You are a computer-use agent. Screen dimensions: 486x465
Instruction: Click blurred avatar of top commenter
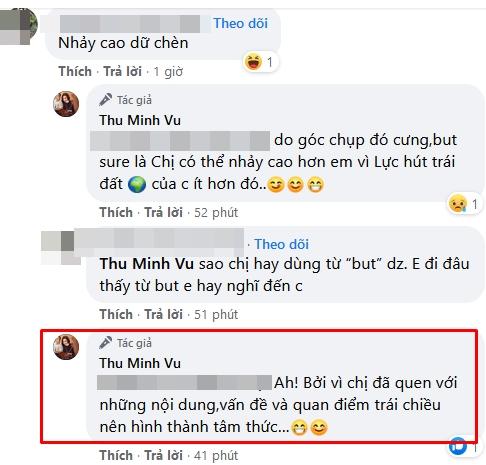[x=18, y=27]
